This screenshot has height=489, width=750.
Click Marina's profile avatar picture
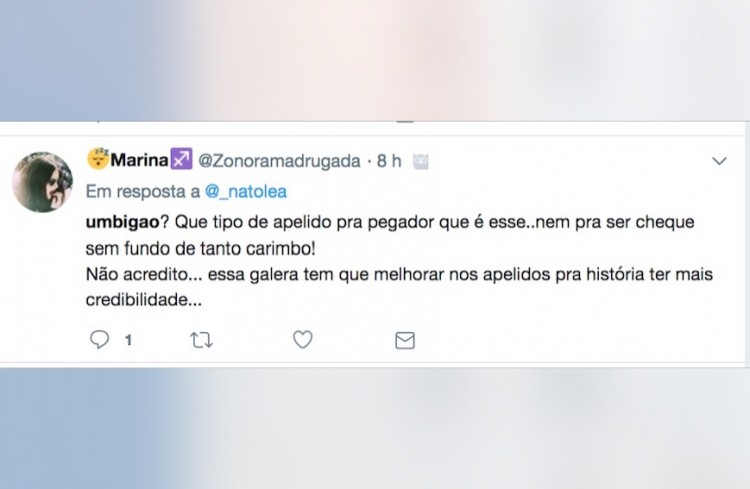tap(42, 181)
